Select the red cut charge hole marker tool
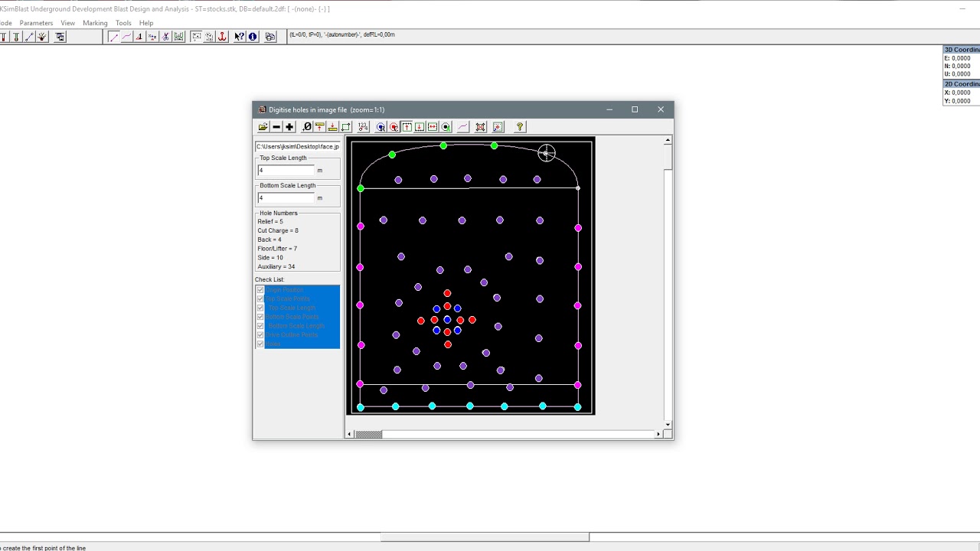The height and width of the screenshot is (551, 980). (x=394, y=127)
